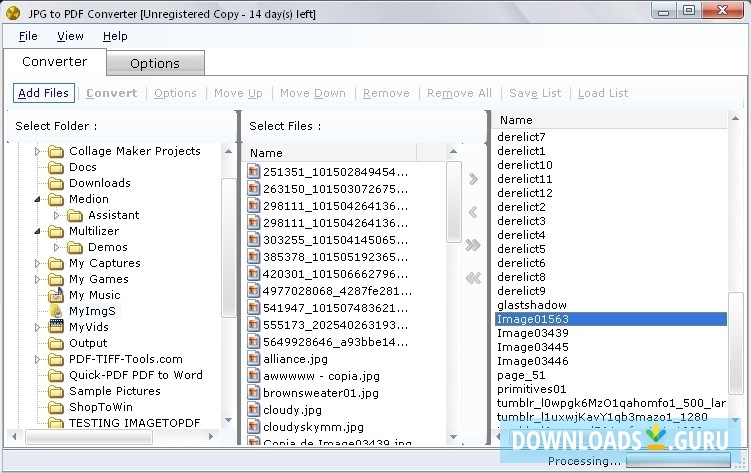Click the MyVids film folder icon
Screen dimensions: 751x473
(x=56, y=327)
